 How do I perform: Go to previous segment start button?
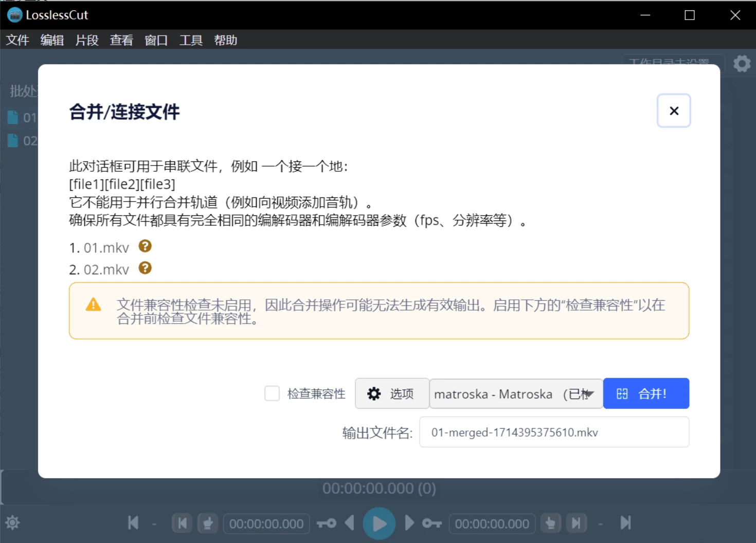[182, 523]
